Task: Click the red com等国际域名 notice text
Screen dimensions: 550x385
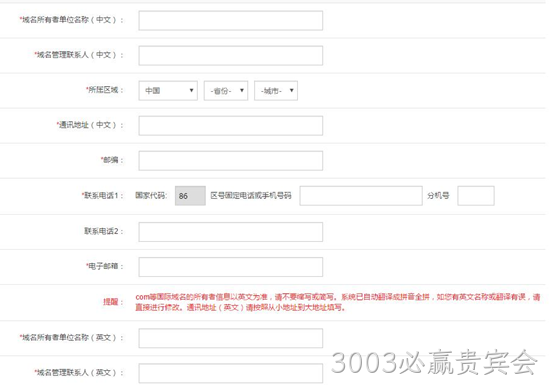Action: click(x=338, y=302)
